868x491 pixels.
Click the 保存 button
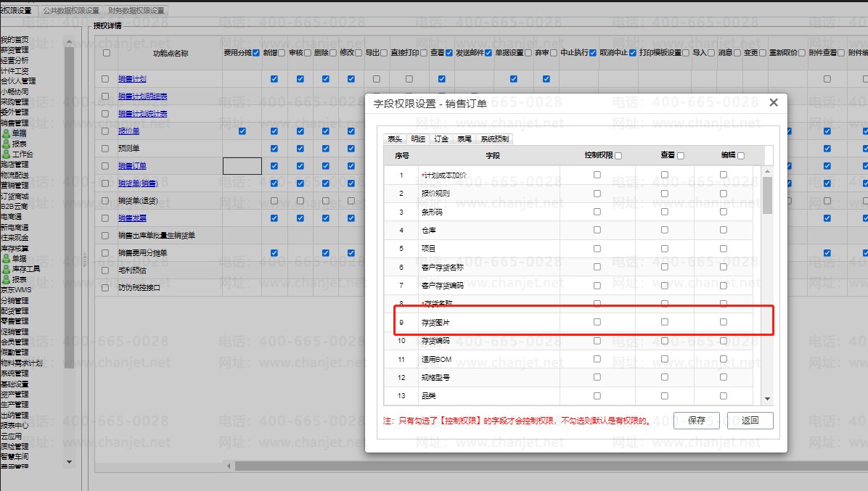click(x=697, y=421)
